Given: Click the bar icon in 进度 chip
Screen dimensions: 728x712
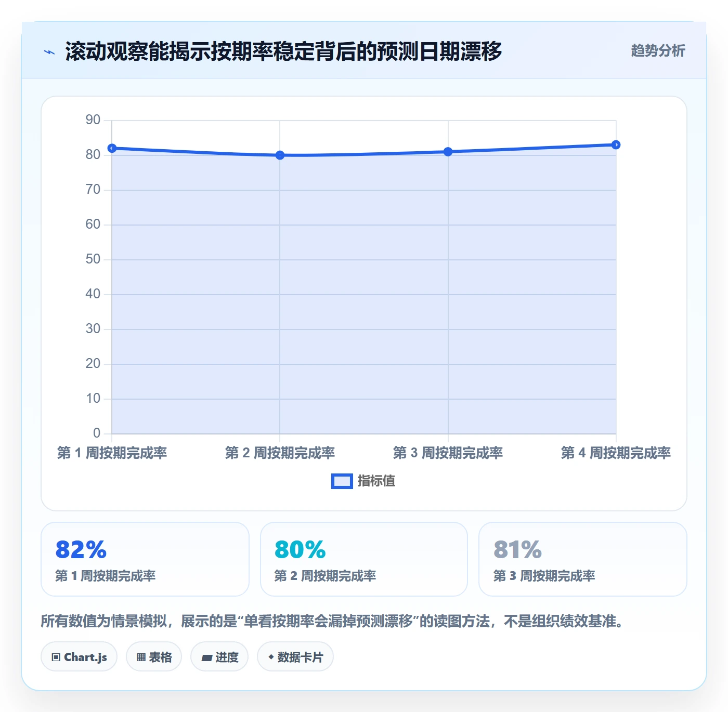Looking at the screenshot, I should 206,658.
